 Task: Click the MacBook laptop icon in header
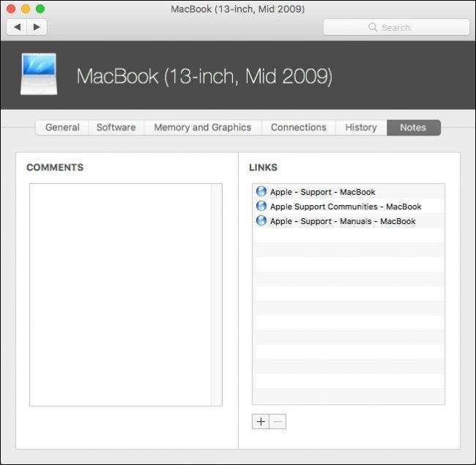pos(39,75)
